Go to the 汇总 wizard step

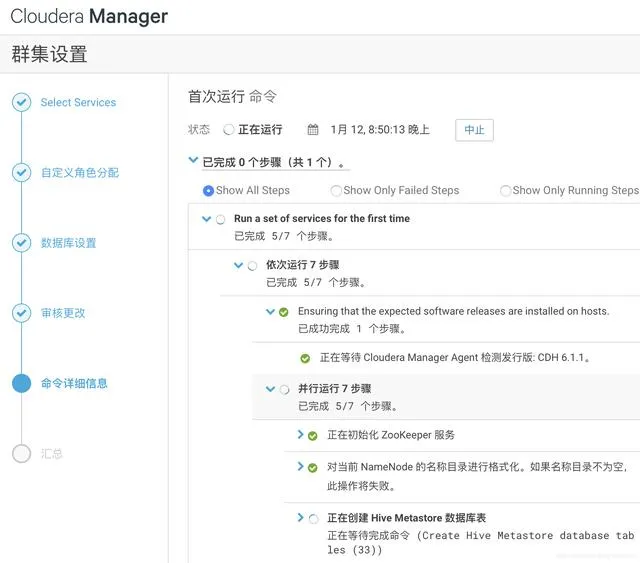[x=51, y=454]
